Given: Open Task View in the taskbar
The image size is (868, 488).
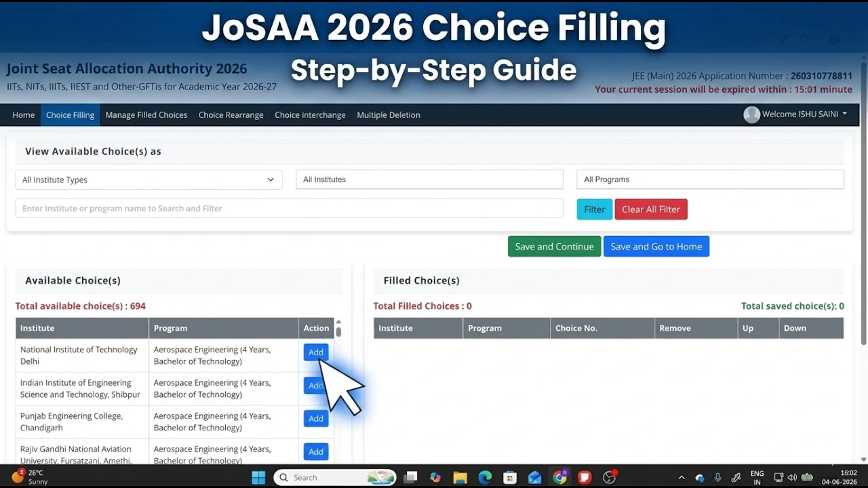Looking at the screenshot, I should tap(410, 477).
